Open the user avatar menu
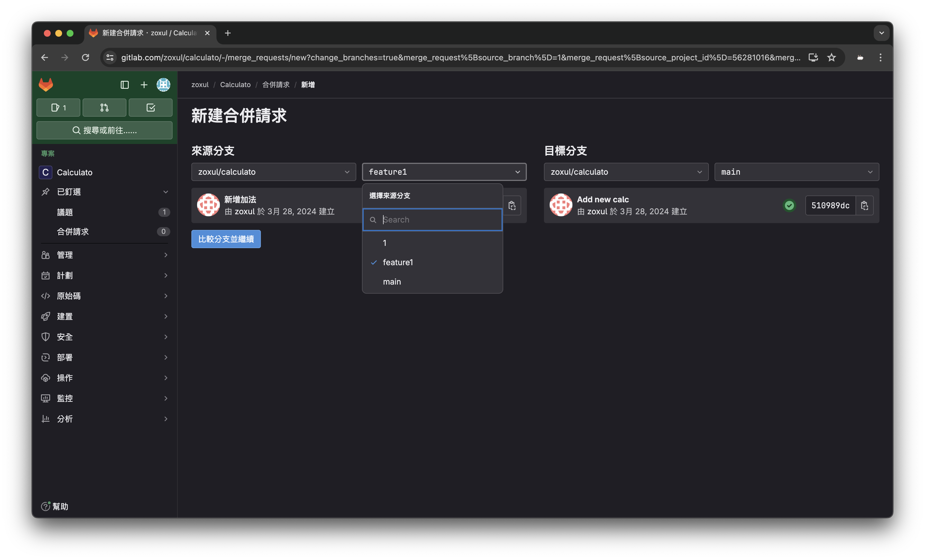The width and height of the screenshot is (925, 560). pyautogui.click(x=163, y=85)
